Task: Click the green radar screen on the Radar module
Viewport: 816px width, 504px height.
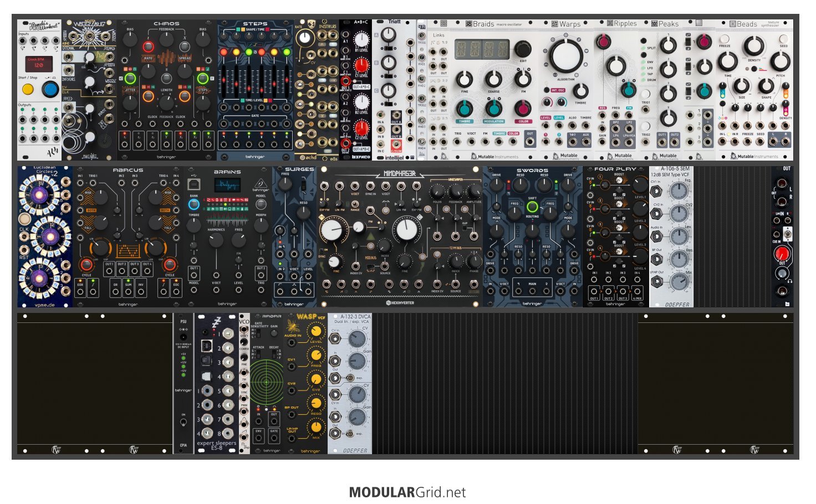Action: pos(267,382)
